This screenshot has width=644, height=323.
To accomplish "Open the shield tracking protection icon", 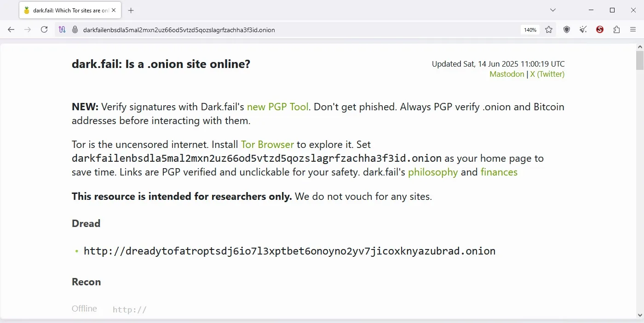I will [x=566, y=29].
